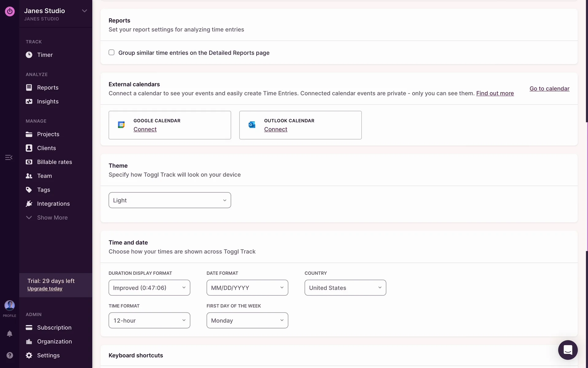The image size is (588, 368).
Task: Click the Google Calendar icon
Action: coord(121,125)
